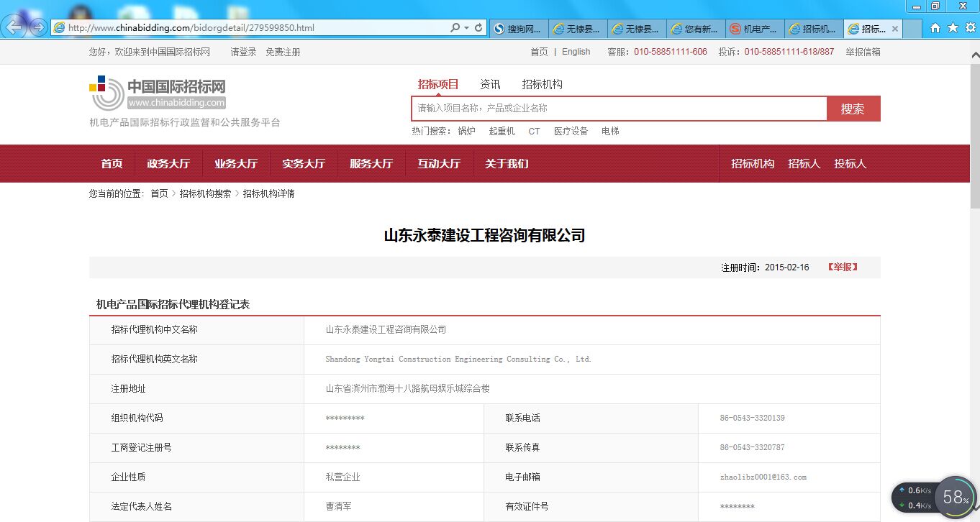Click the 中国国际招标网 site logo
This screenshot has width=980, height=522.
coord(158,94)
